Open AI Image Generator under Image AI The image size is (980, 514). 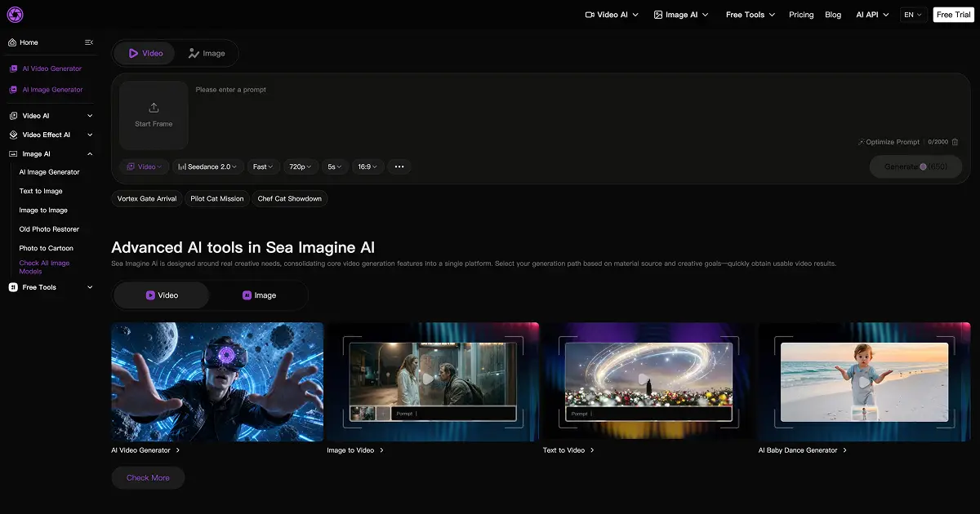(50, 172)
